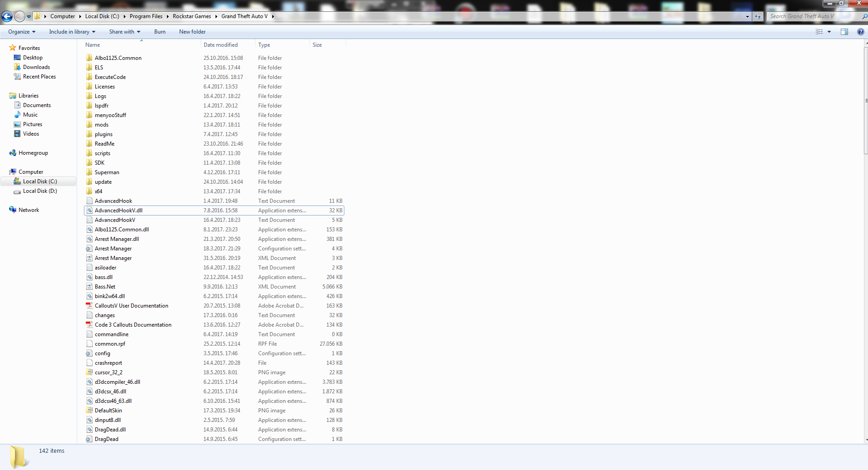Open the view options dropdown arrow
This screenshot has width=868, height=470.
pos(829,32)
